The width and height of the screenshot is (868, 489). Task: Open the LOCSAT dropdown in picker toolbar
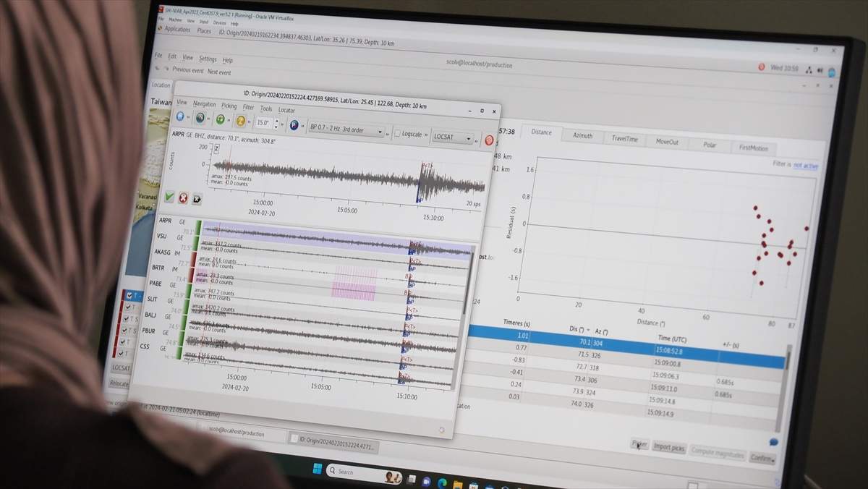[453, 137]
